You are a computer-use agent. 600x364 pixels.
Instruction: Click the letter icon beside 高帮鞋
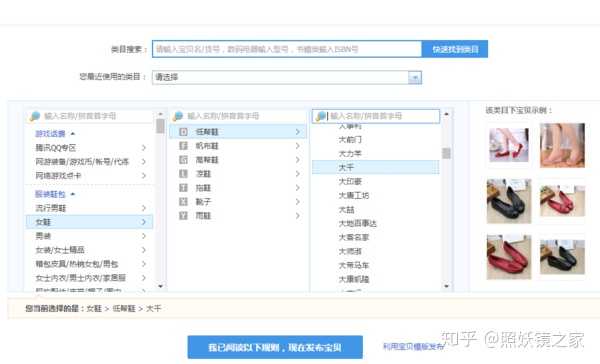tap(184, 160)
